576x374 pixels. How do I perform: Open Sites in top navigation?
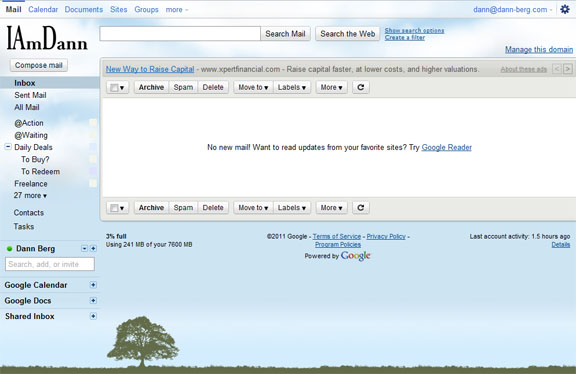(x=119, y=10)
